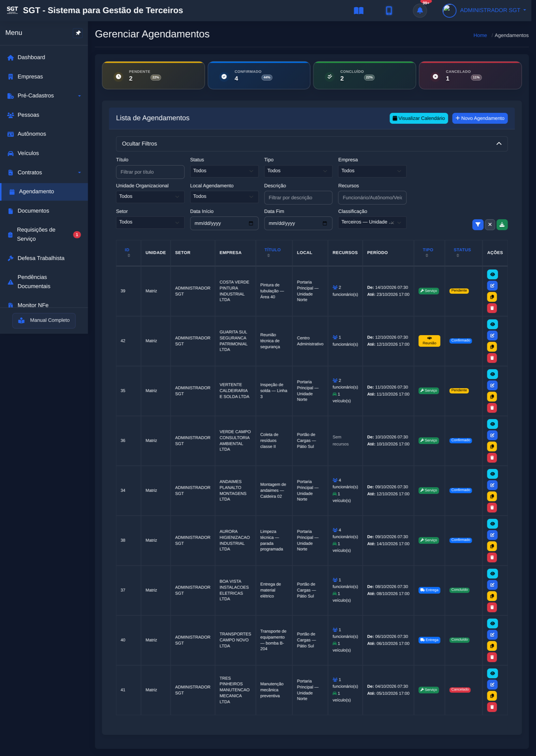Edit appointment 38 with pencil icon

[492, 535]
